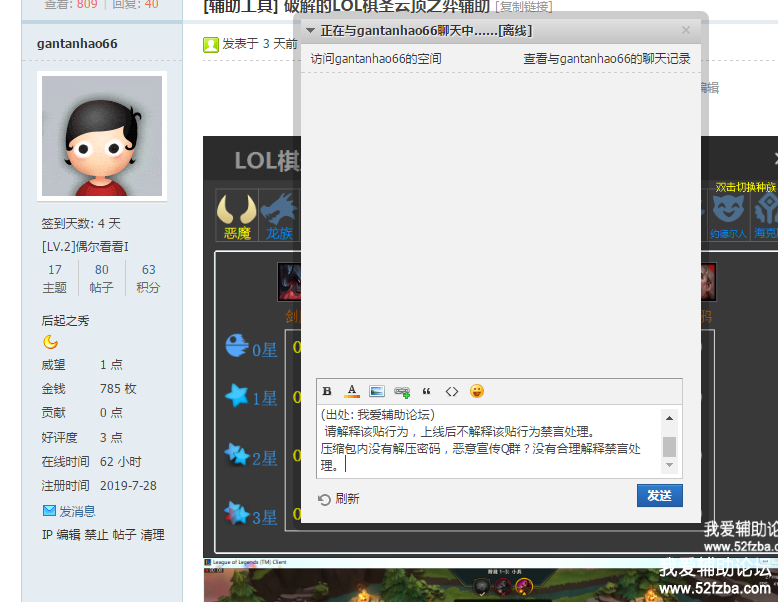The width and height of the screenshot is (778, 602).
Task: Open the IP moderation link
Action: coord(47,535)
